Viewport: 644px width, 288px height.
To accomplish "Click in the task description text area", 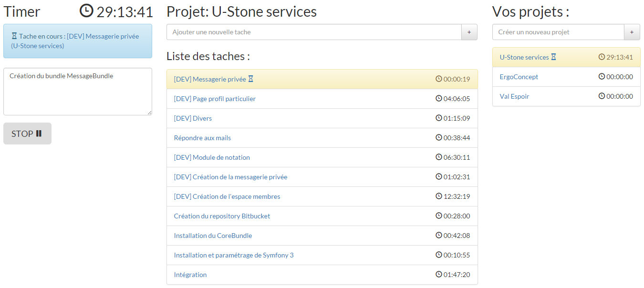I will 78,92.
